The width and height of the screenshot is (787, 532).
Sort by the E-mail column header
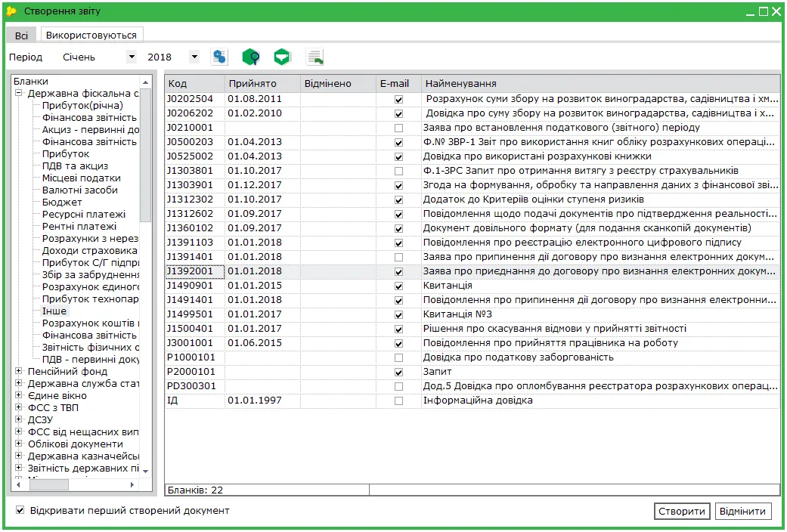pos(398,83)
